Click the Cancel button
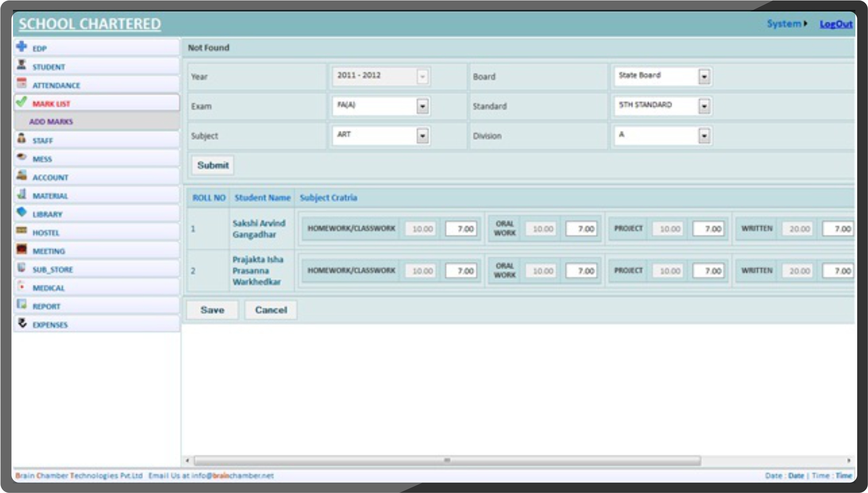 271,310
